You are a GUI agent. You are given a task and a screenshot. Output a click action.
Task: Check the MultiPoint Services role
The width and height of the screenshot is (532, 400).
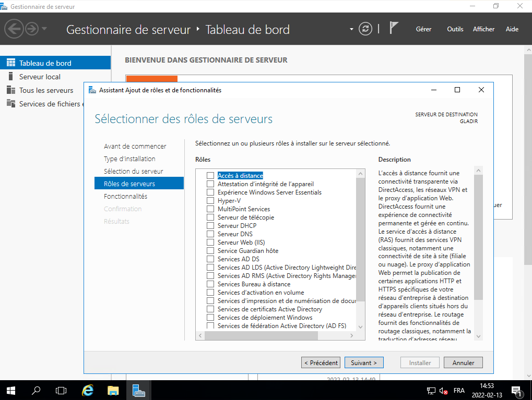tap(210, 209)
